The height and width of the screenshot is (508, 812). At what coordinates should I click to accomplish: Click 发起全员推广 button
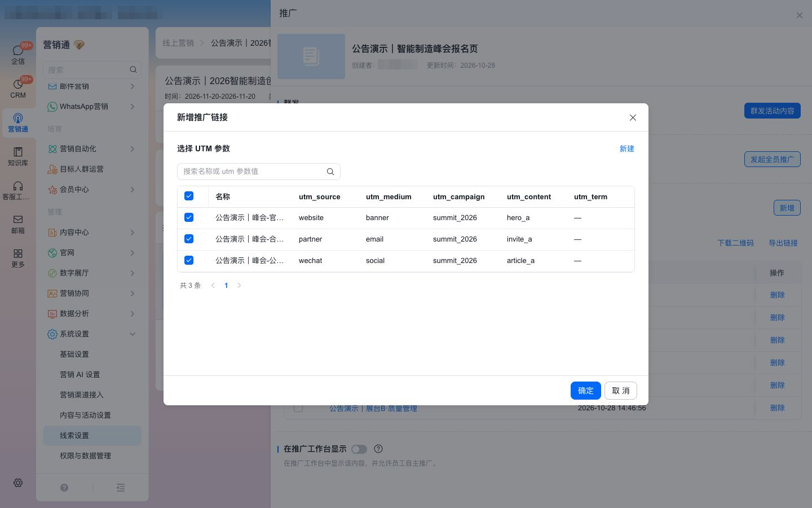772,159
